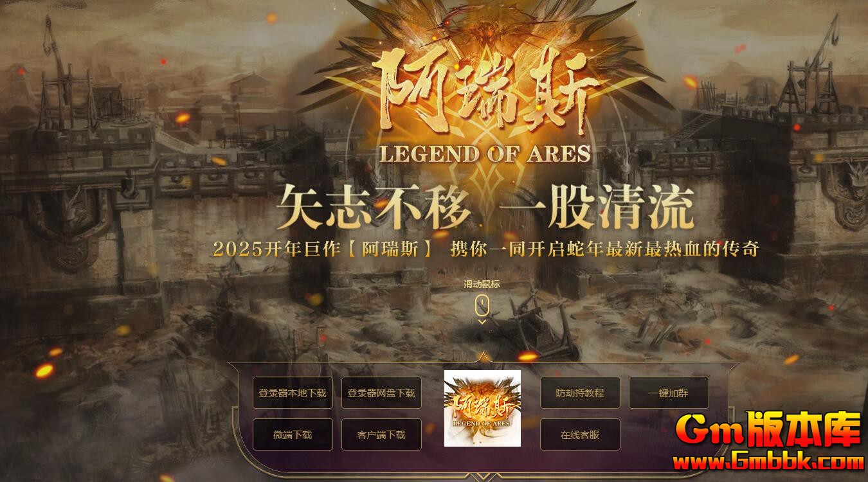Join the group via 一键加群
Screen dimensions: 868x482
(669, 393)
